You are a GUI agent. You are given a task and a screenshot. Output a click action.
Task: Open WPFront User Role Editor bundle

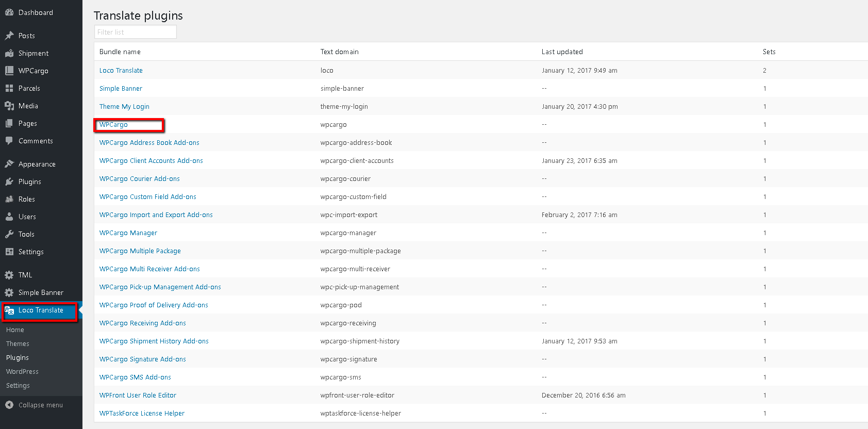(x=138, y=395)
